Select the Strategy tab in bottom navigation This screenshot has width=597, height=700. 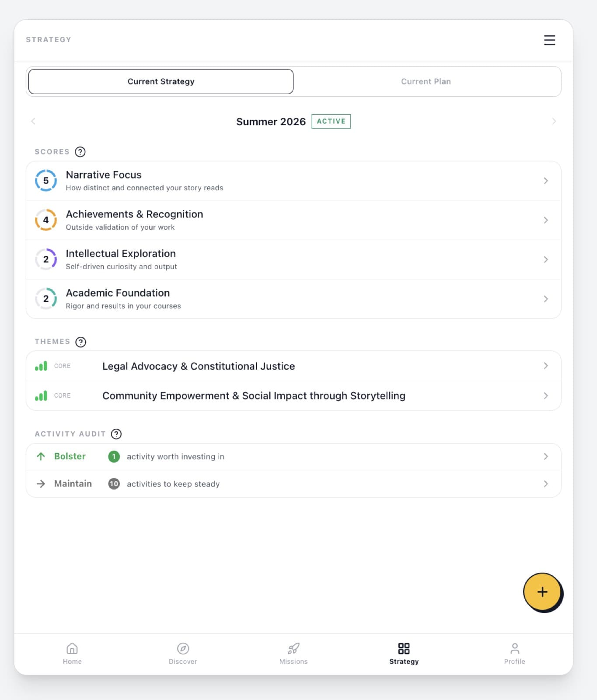point(404,654)
